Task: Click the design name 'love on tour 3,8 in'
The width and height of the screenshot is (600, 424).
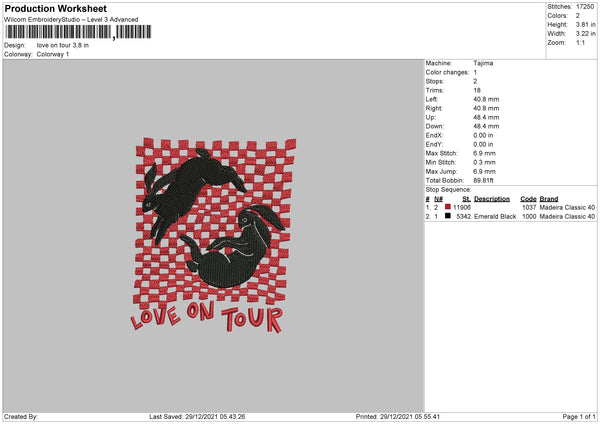Action: [x=63, y=45]
